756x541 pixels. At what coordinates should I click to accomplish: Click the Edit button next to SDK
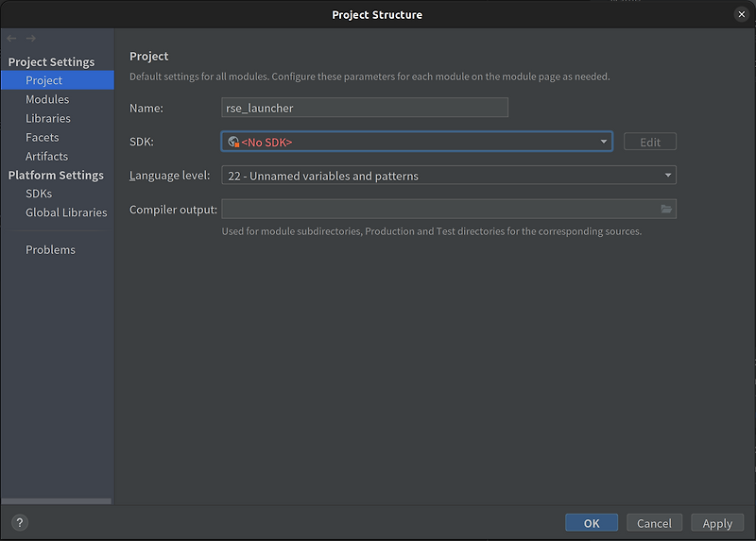(x=650, y=142)
